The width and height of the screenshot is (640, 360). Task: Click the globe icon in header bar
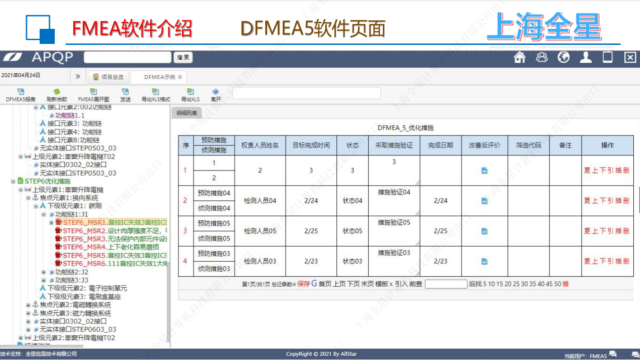564,57
